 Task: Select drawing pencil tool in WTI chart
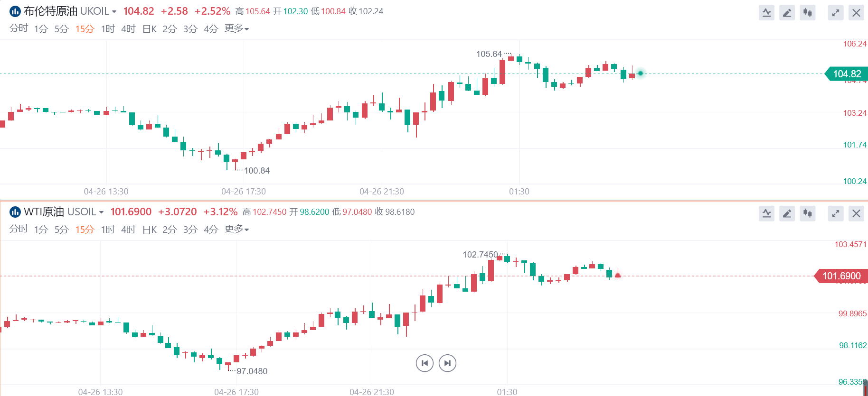787,213
